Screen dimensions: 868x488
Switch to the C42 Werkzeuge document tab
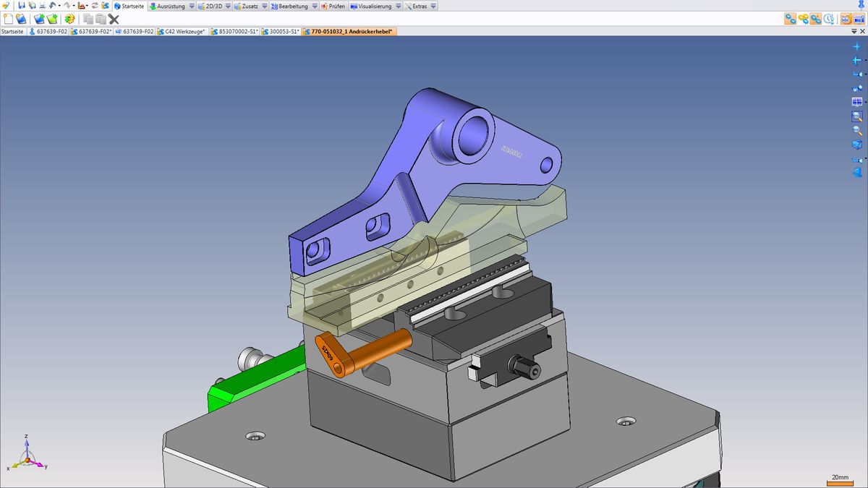click(182, 32)
